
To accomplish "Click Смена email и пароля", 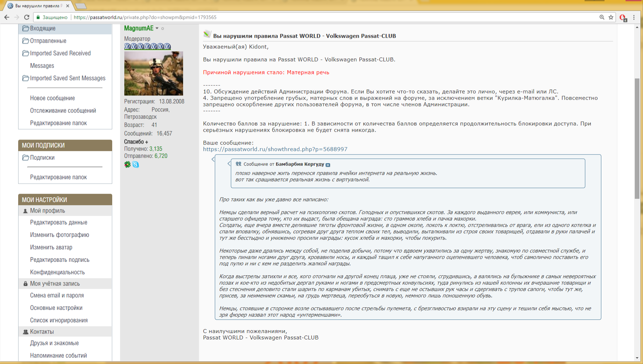I will click(x=57, y=296).
